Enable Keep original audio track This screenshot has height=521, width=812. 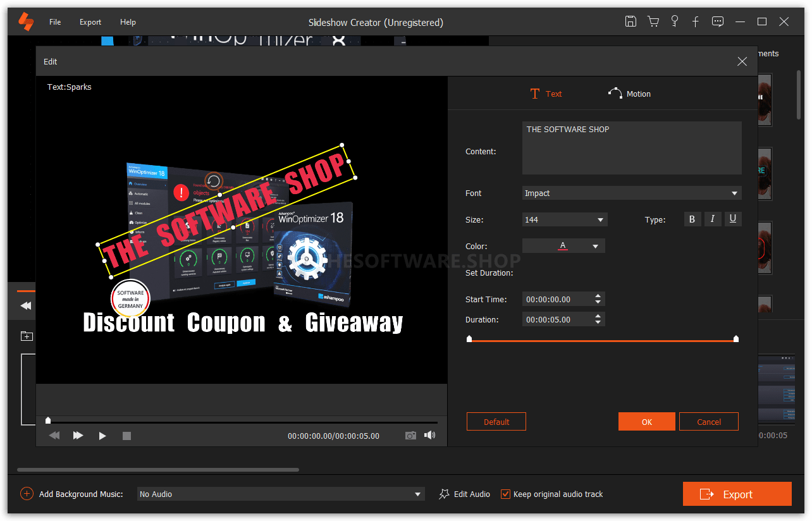(x=505, y=494)
